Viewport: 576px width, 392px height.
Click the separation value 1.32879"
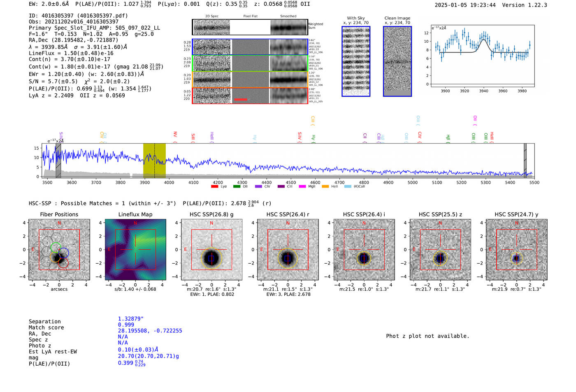[x=131, y=319]
